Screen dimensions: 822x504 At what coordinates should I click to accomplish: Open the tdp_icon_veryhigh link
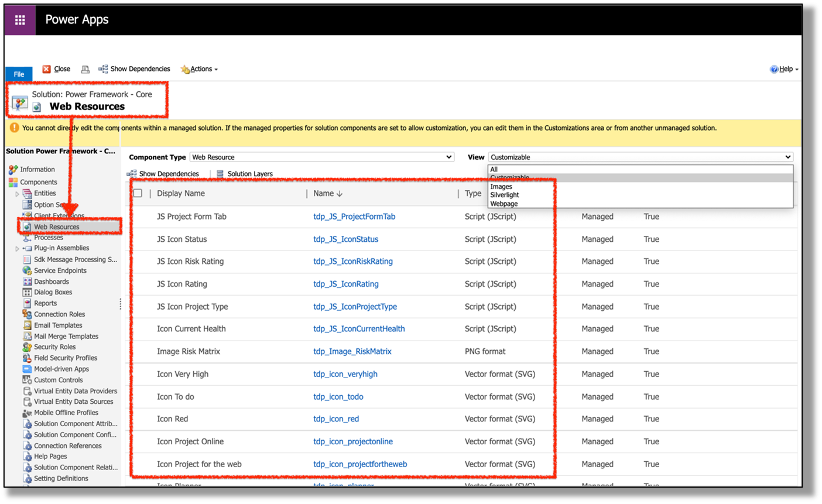click(x=345, y=374)
